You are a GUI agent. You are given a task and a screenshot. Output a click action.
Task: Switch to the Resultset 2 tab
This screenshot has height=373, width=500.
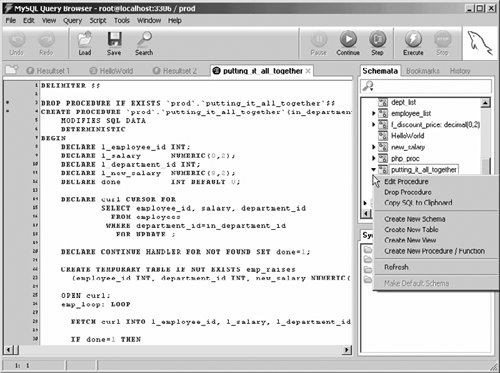(175, 71)
